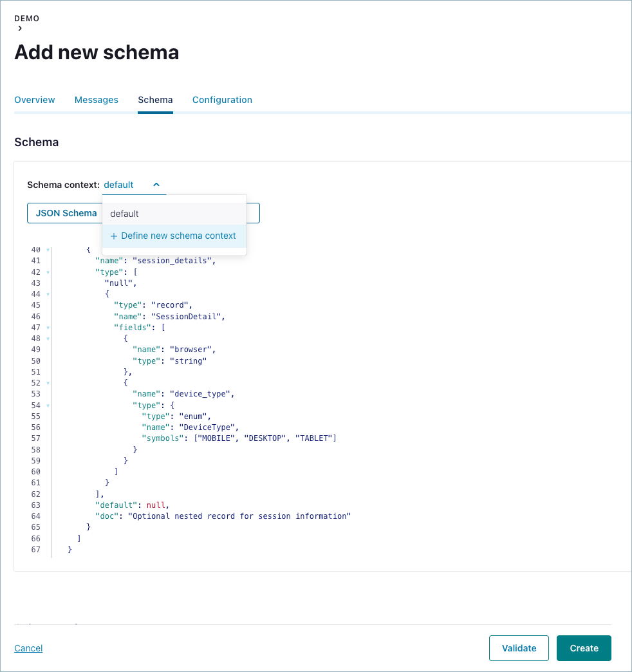Click the DEMO breadcrumb label

26,19
